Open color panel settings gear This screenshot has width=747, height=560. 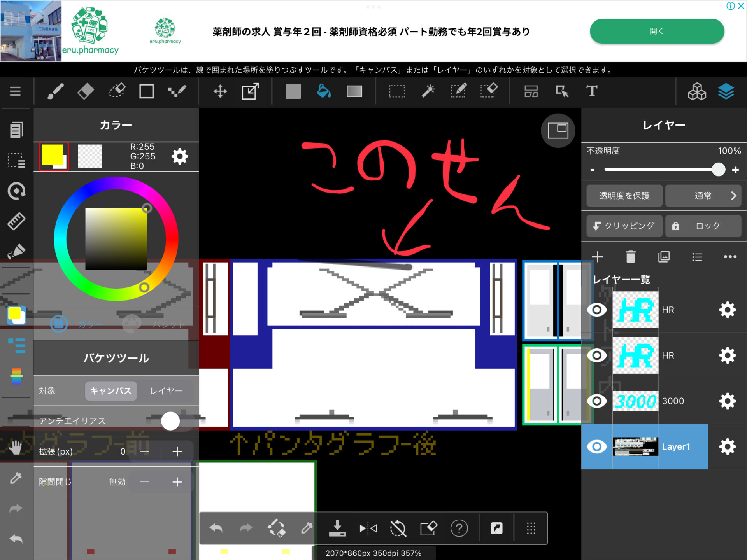point(180,156)
